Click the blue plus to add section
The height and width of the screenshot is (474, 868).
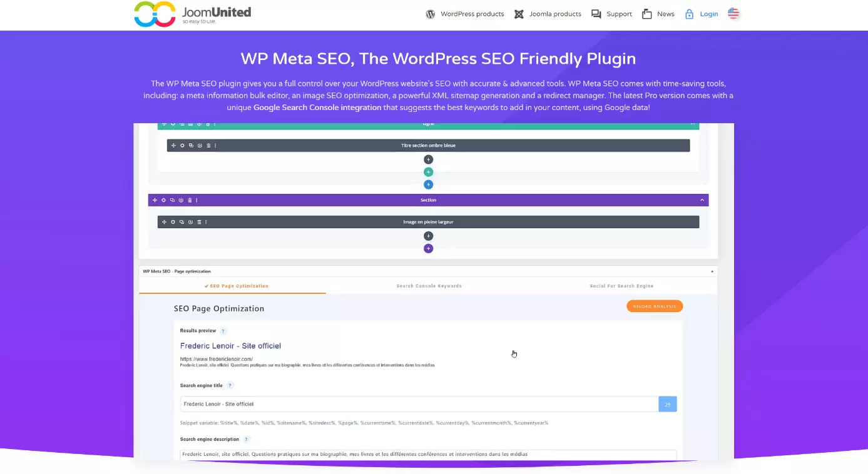[x=428, y=184]
